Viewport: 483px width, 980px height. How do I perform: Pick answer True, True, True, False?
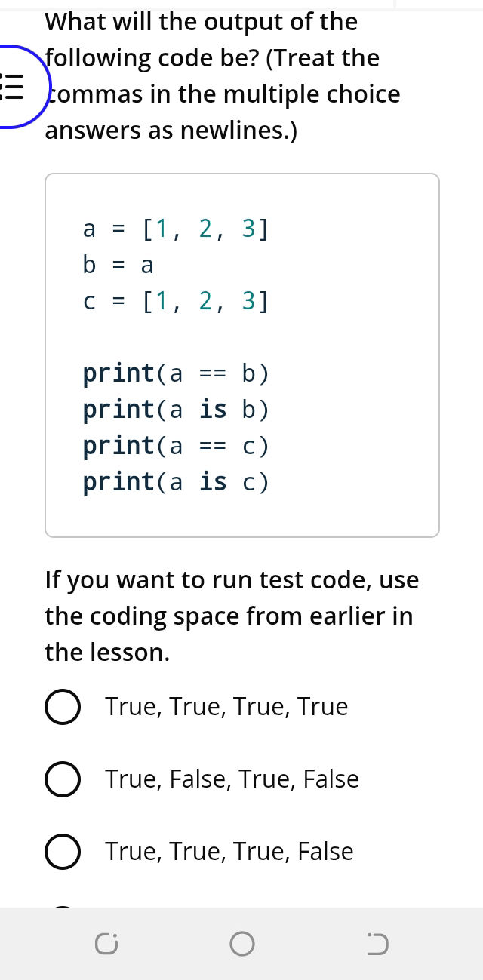coord(63,852)
